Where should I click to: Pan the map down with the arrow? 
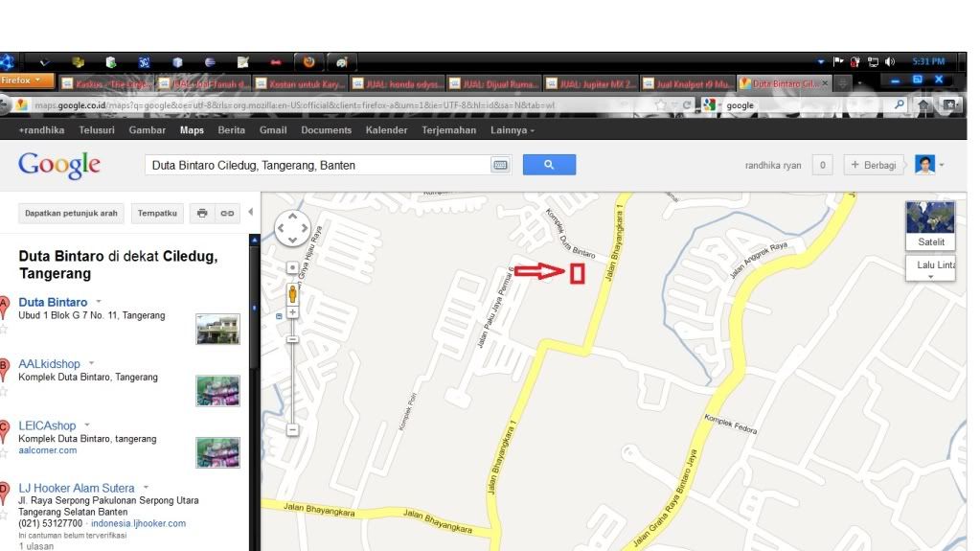tap(292, 241)
